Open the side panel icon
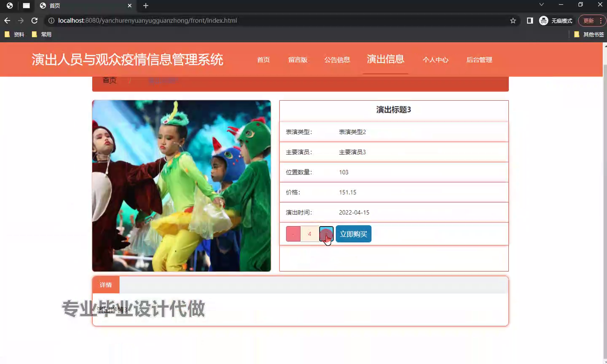The image size is (607, 364). click(530, 21)
